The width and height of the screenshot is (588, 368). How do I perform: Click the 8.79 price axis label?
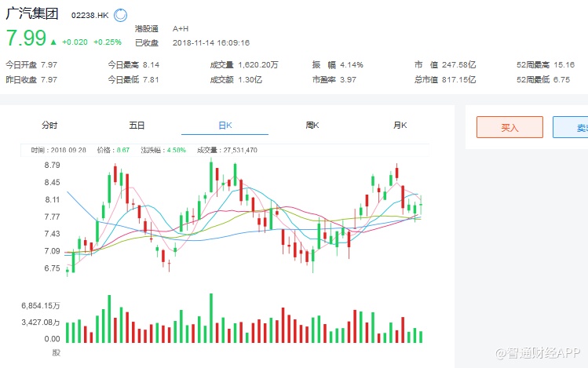click(x=53, y=165)
